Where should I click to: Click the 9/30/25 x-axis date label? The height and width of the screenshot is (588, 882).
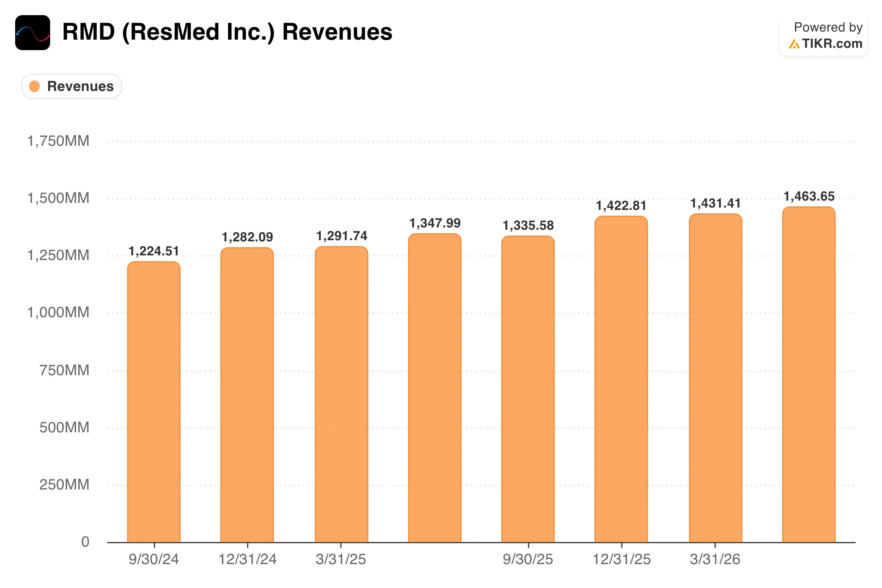(528, 559)
